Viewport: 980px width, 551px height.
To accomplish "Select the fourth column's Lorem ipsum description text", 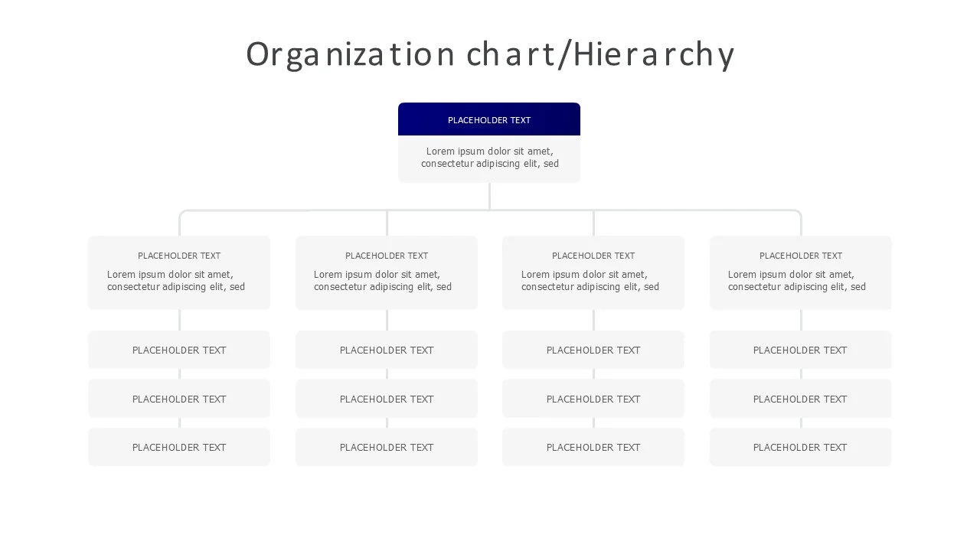I will pos(800,280).
